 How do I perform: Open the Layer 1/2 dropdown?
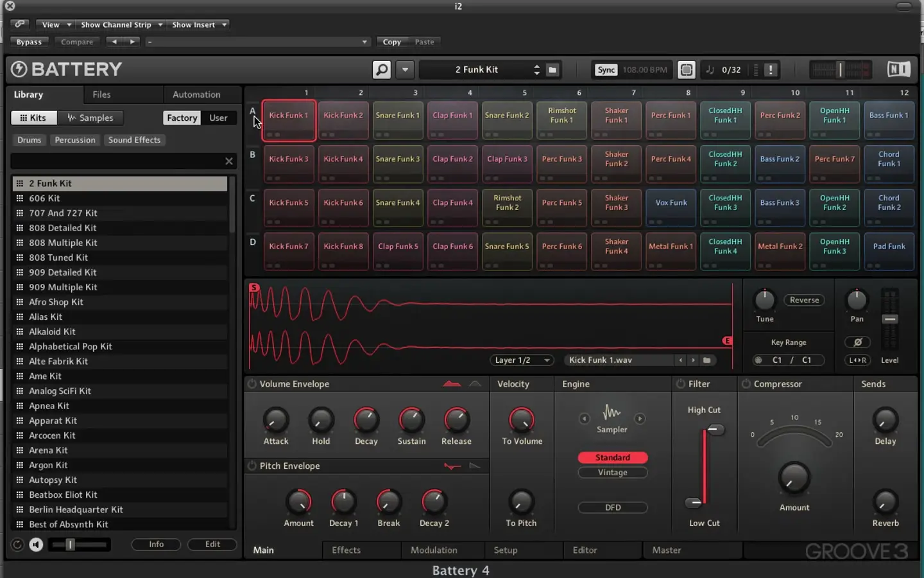tap(522, 360)
